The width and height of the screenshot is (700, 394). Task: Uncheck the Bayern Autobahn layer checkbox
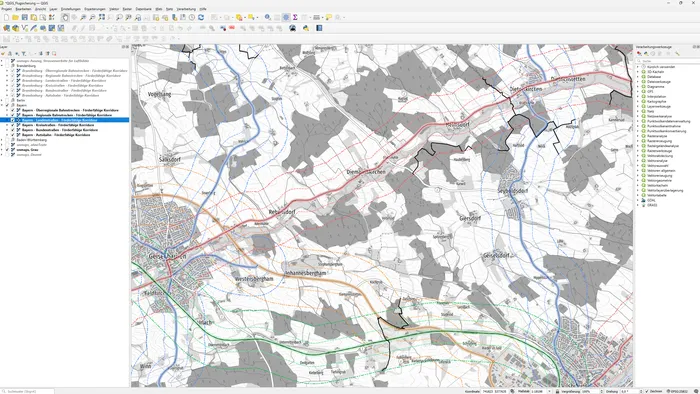click(12, 135)
